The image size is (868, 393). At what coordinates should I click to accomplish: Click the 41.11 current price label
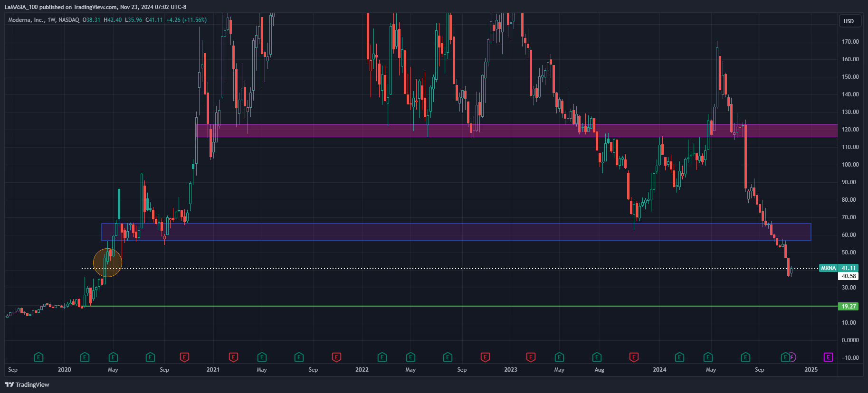coord(849,268)
